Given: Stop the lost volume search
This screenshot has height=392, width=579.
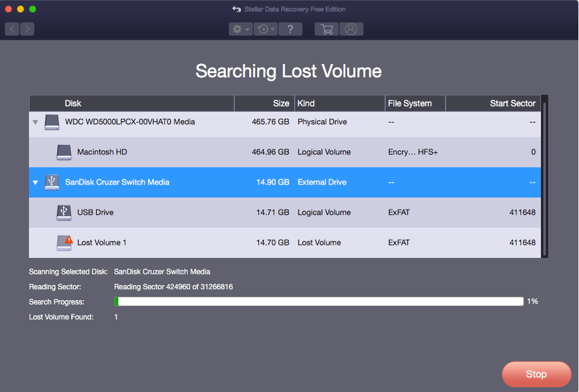Looking at the screenshot, I should 537,374.
